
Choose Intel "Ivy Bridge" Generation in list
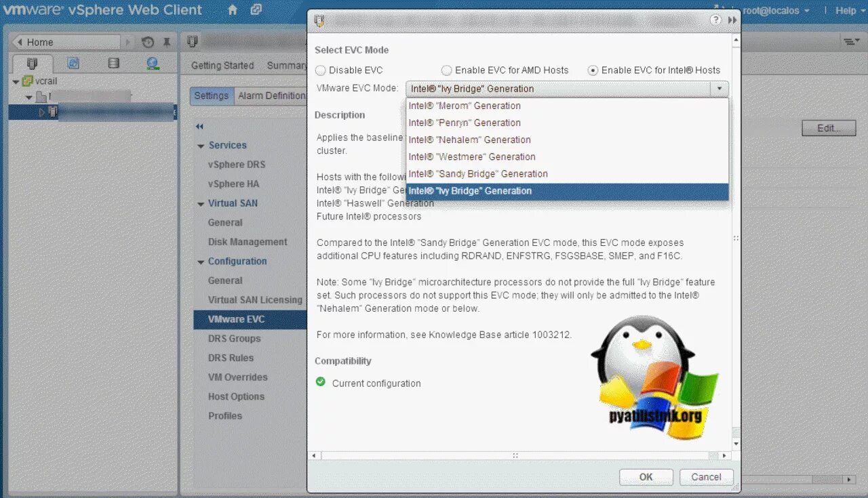tap(567, 191)
